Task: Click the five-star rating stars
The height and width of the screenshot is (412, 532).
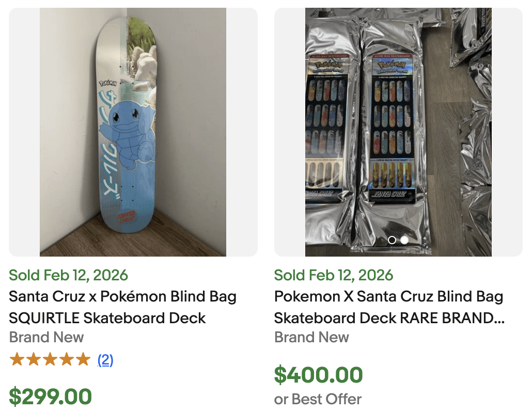Action: pos(49,358)
